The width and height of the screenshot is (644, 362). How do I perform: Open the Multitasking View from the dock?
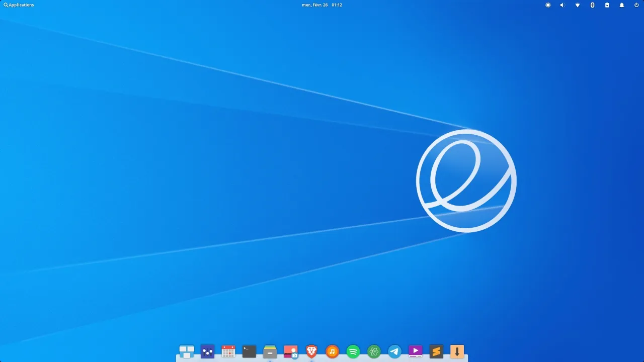tap(187, 351)
